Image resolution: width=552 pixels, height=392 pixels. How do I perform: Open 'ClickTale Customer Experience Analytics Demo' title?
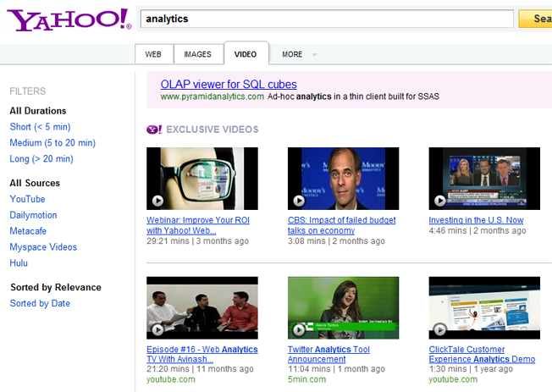tap(482, 354)
